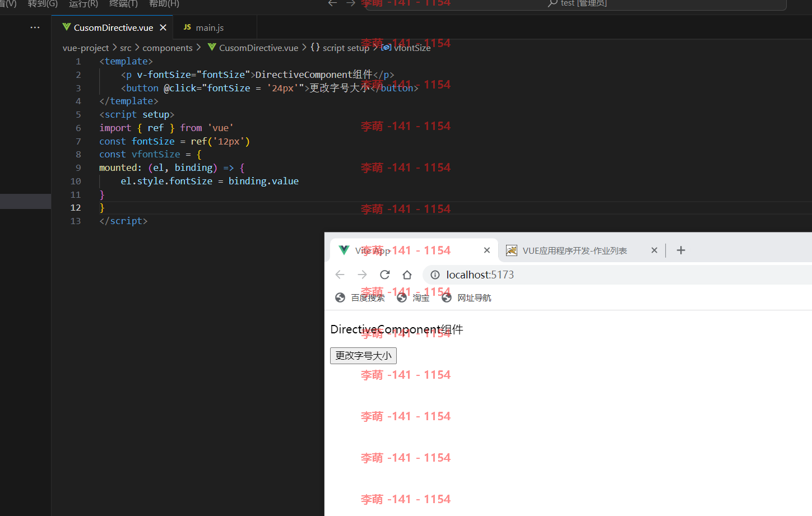This screenshot has height=516, width=812.
Task: Open the 运行(R) menu
Action: tap(83, 3)
